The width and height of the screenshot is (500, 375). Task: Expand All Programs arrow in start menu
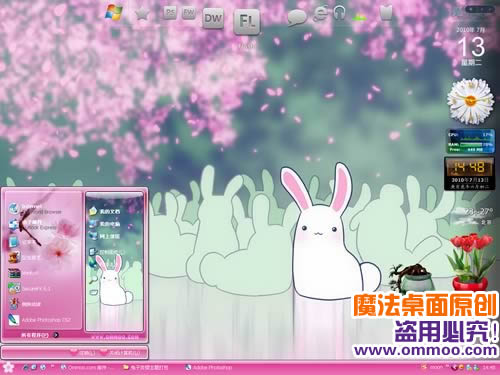(x=56, y=335)
